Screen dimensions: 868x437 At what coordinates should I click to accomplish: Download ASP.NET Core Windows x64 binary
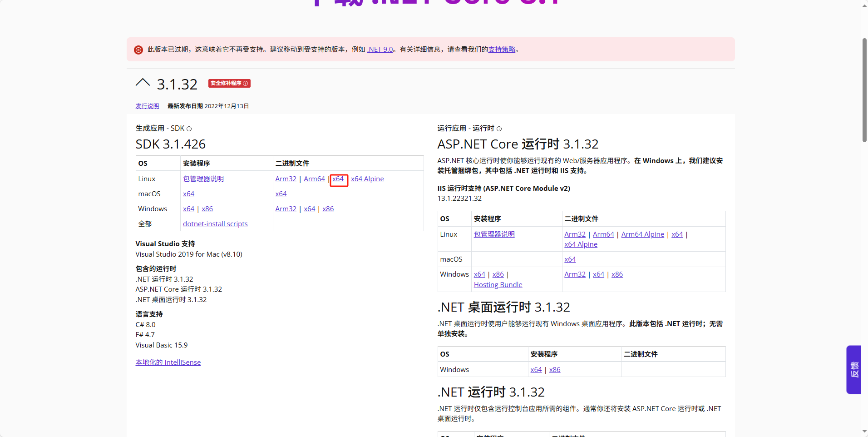click(x=599, y=274)
